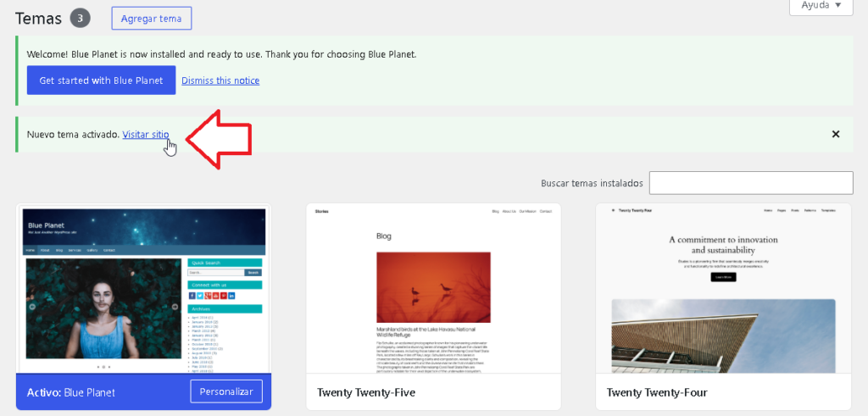The image size is (868, 416).
Task: Dismiss this notice link
Action: point(220,80)
